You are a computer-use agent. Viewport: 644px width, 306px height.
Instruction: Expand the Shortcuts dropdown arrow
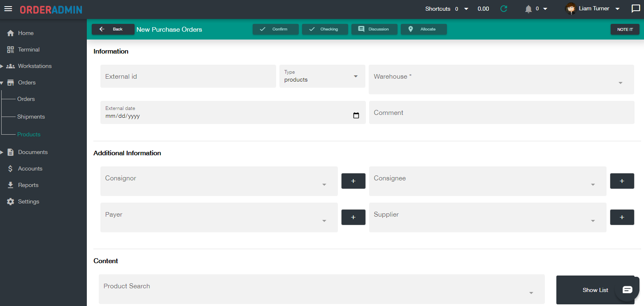click(466, 9)
